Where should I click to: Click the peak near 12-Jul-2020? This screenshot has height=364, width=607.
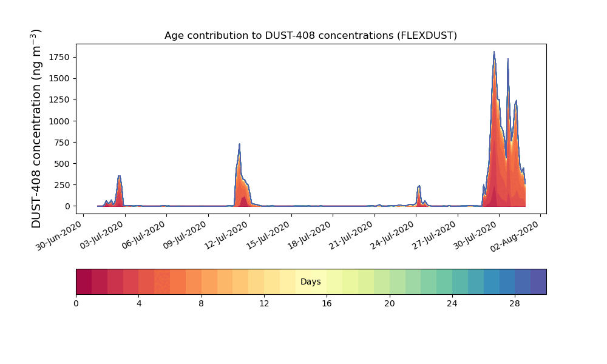240,144
